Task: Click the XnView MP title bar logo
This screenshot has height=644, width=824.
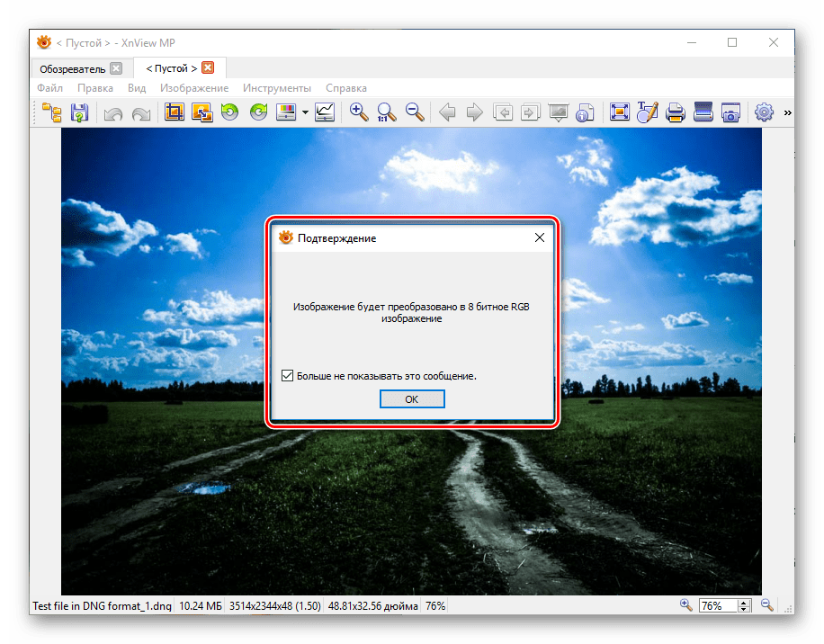Action: 44,42
